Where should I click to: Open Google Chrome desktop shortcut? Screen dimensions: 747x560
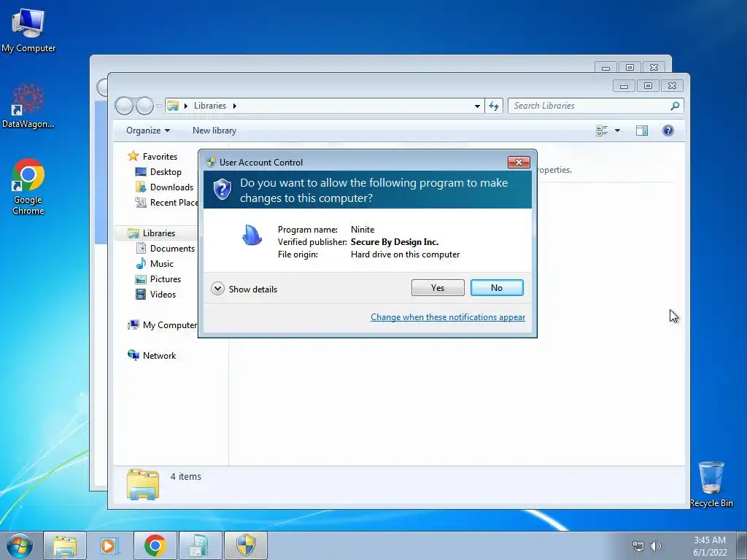[28, 187]
